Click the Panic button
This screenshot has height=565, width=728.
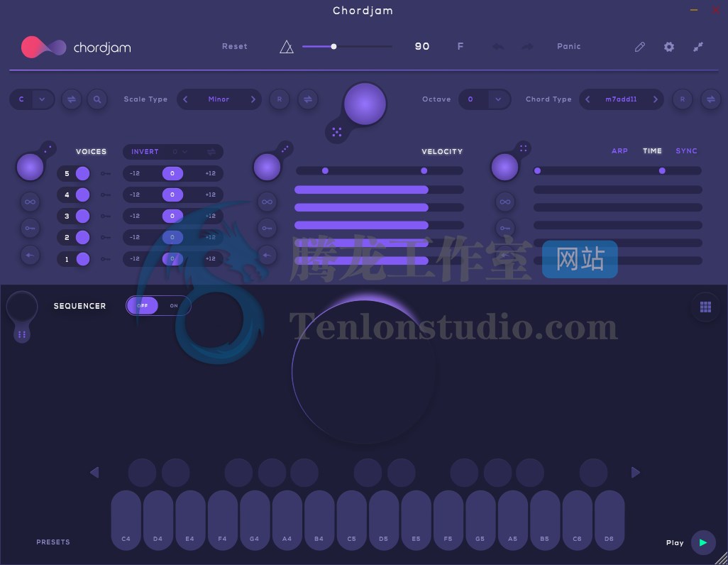point(569,46)
